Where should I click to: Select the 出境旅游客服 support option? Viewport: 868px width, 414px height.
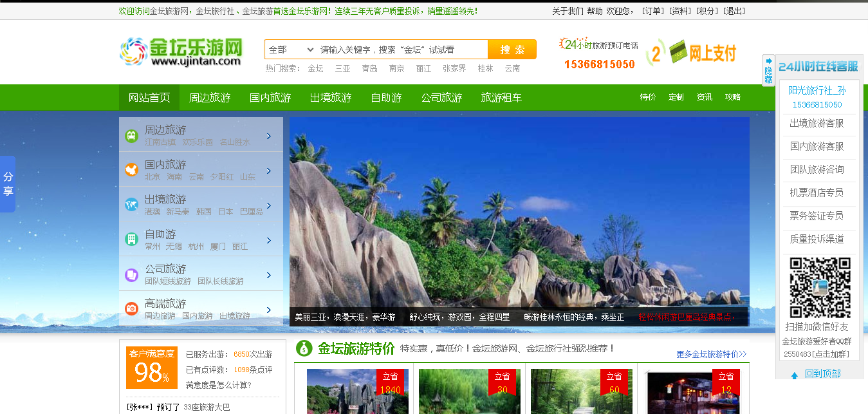[817, 123]
